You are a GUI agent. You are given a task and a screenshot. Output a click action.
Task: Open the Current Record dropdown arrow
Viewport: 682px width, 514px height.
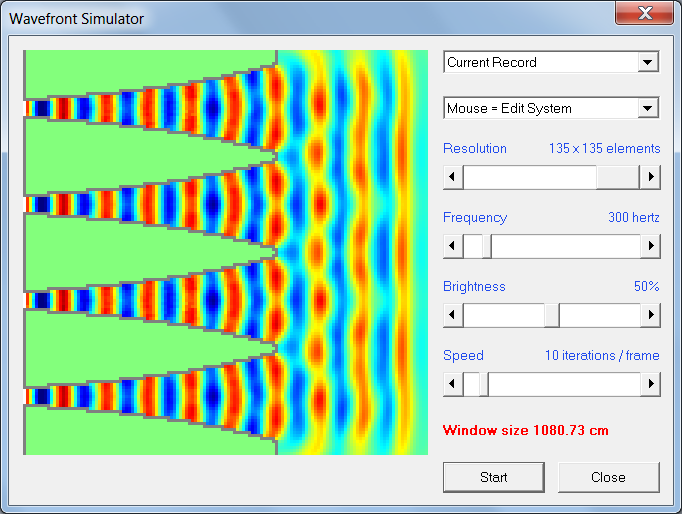point(648,62)
